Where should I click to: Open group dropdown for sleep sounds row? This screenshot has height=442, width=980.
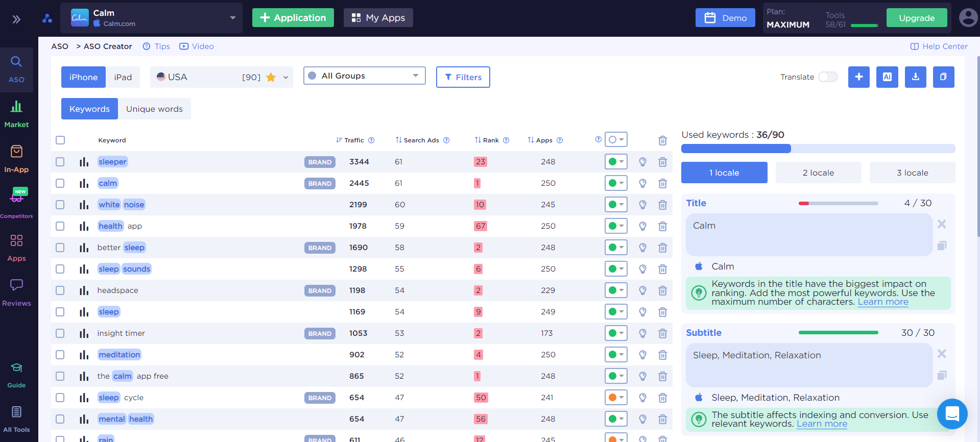coord(616,269)
